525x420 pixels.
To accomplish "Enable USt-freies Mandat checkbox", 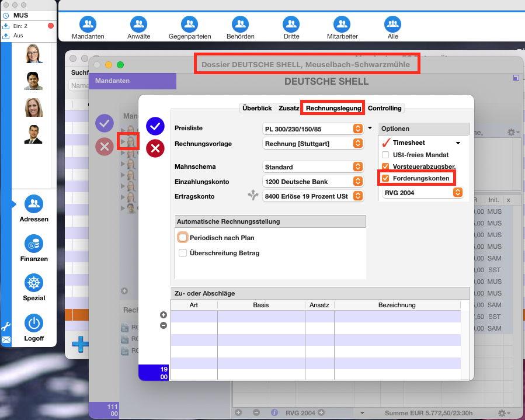I will [x=385, y=155].
